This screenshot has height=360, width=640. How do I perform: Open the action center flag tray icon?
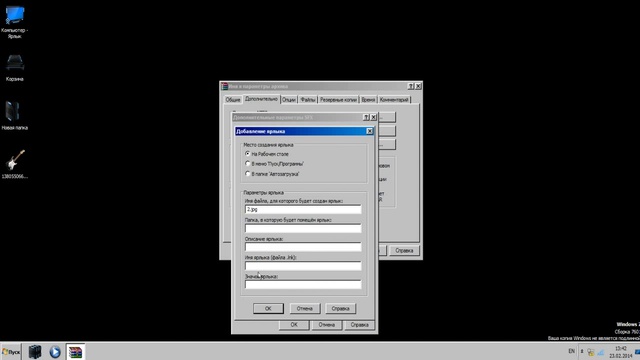pos(591,352)
